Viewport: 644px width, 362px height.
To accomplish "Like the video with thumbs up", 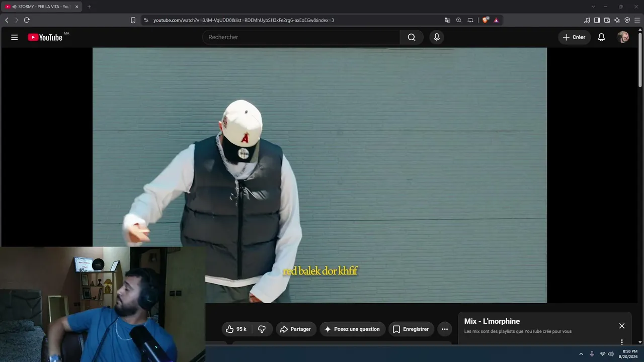I will [x=236, y=329].
